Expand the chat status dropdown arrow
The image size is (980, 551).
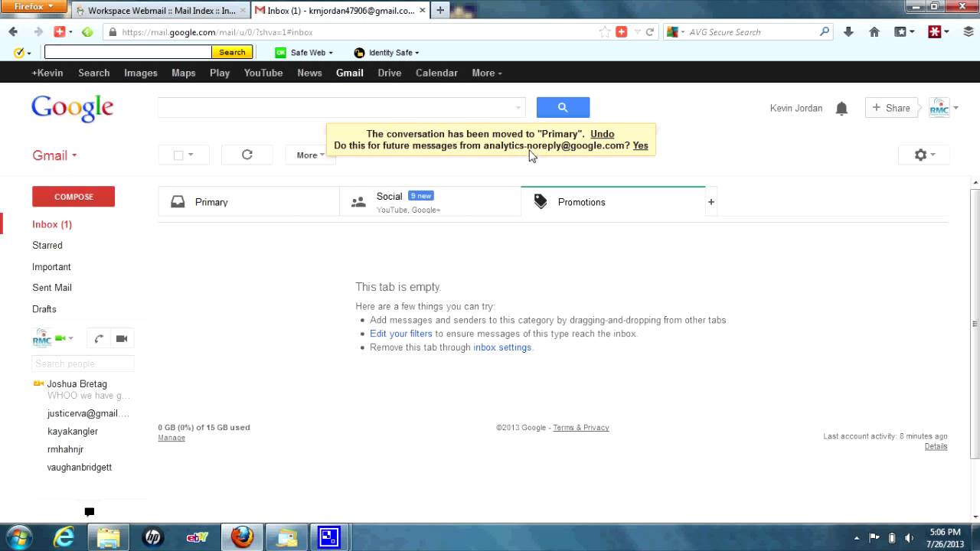coord(70,338)
